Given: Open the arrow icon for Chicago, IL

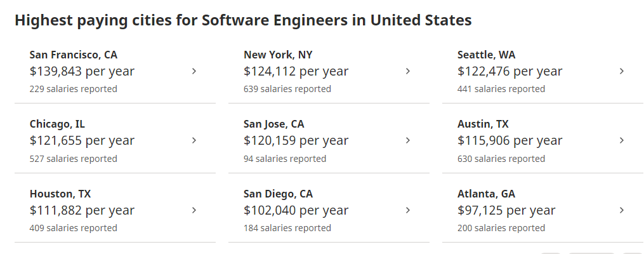Looking at the screenshot, I should point(194,140).
